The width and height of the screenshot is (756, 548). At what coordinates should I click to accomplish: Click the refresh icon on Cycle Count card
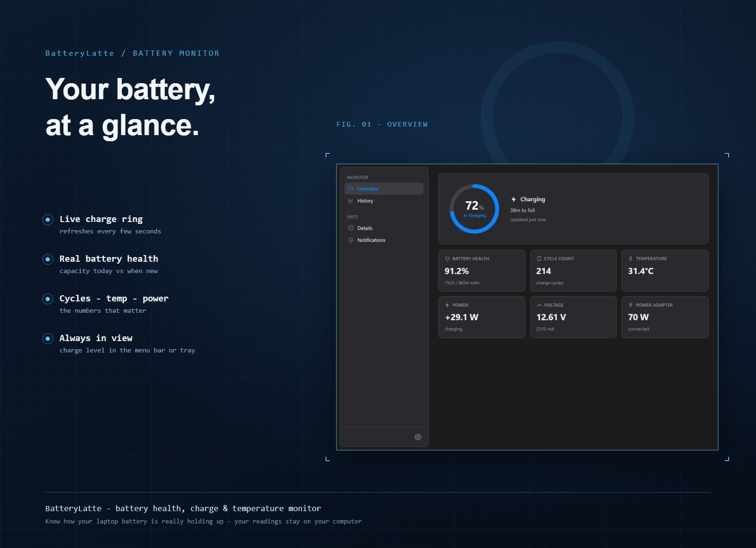539,258
